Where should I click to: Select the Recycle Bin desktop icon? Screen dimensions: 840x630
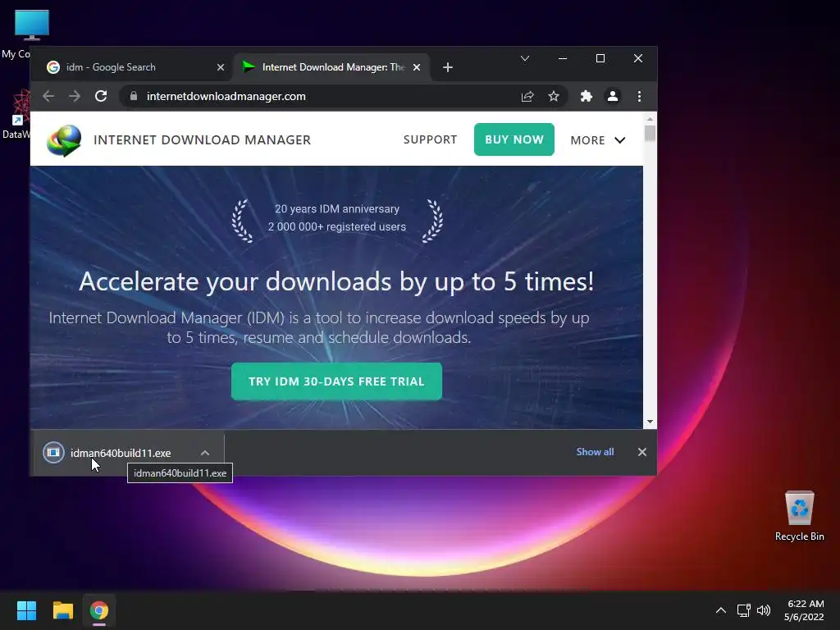[x=799, y=515]
